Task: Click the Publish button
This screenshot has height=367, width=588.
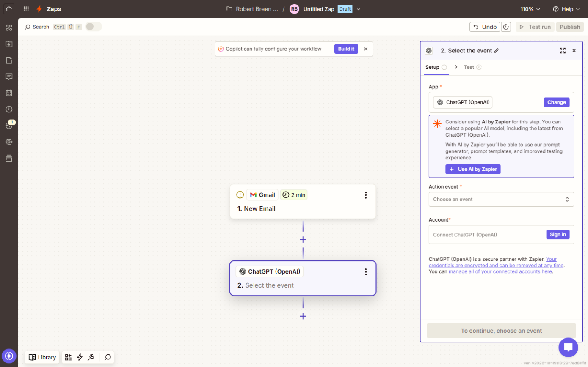Action: click(570, 27)
